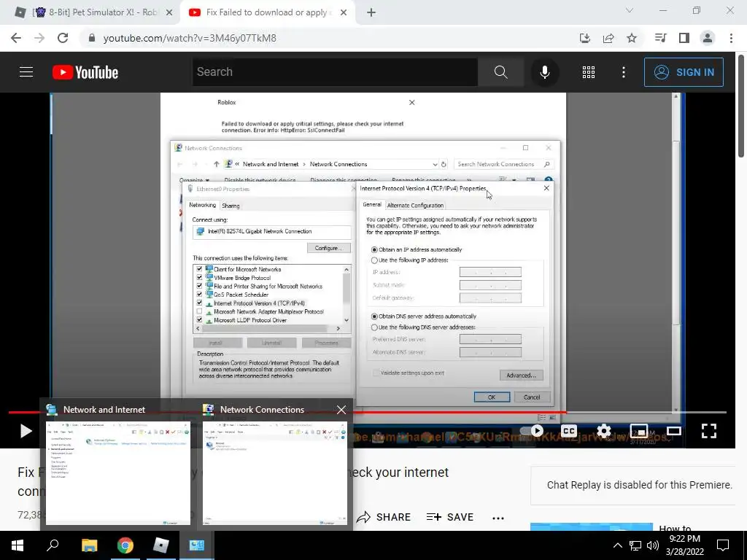This screenshot has width=747, height=560.
Task: Open the Windows Start menu
Action: coord(18,545)
